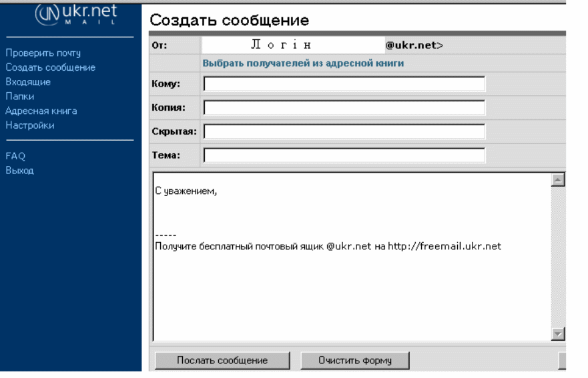
Task: Click the ukr.net mail logo
Action: click(x=76, y=15)
